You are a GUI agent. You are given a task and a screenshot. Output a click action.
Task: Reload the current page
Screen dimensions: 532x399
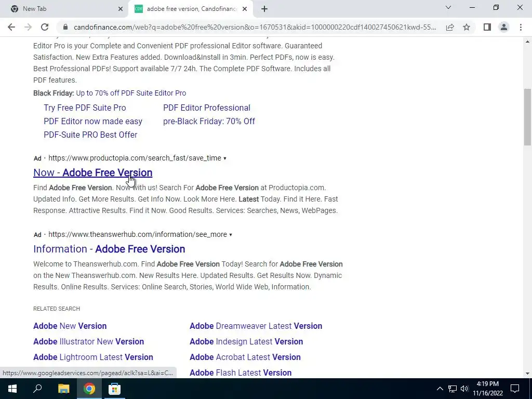[45, 27]
